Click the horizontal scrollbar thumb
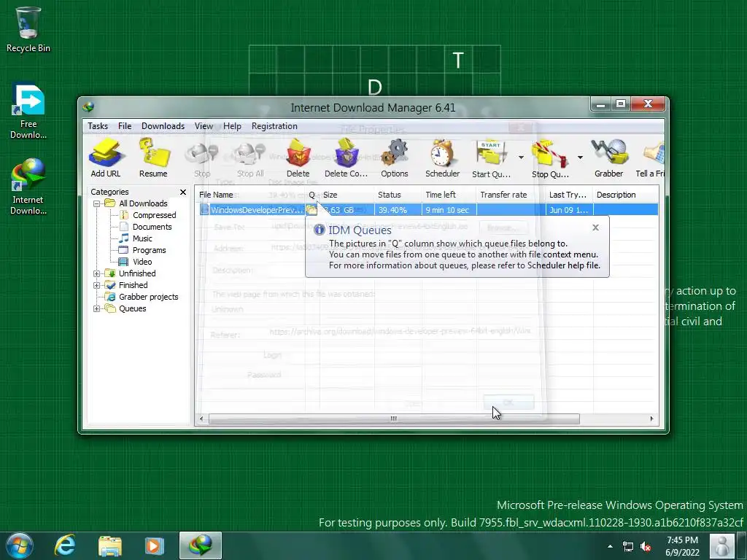Screen dimensions: 747x560 [x=393, y=419]
